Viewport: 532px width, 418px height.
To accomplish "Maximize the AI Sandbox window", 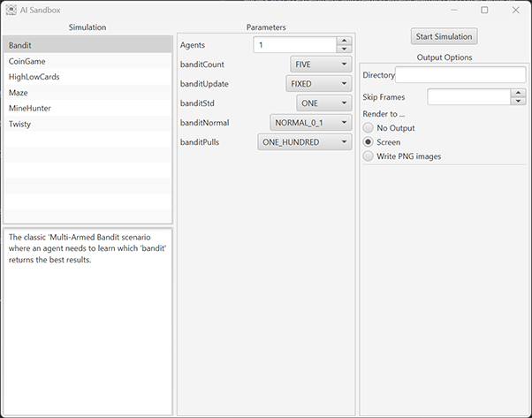I will 484,10.
